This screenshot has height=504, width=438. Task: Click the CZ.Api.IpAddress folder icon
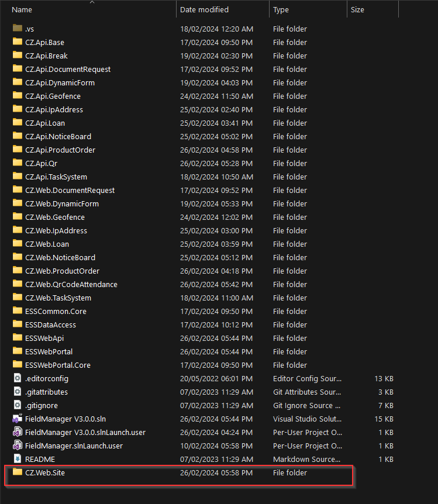coord(18,109)
